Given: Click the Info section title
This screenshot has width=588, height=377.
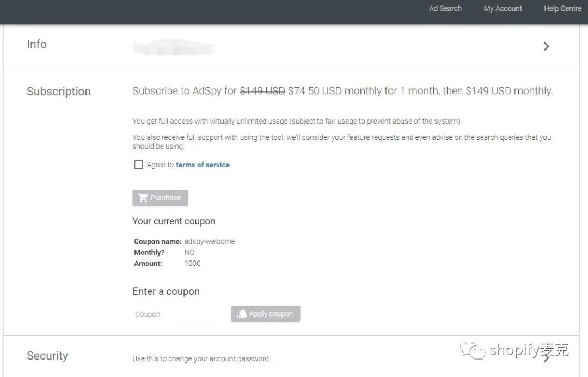Looking at the screenshot, I should point(36,45).
